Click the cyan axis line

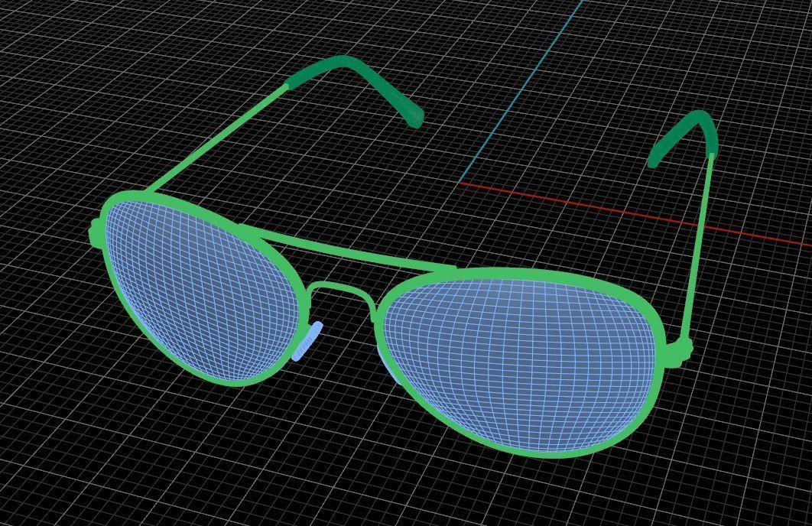(521, 91)
